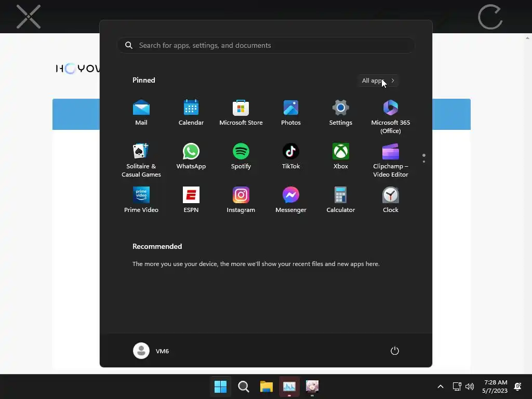Open the VM6 user account menu
The image size is (532, 399).
pos(151,351)
